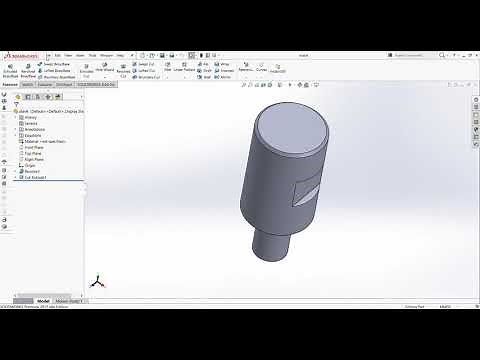
Task: Toggle Instant3D mode
Action: pos(278,69)
